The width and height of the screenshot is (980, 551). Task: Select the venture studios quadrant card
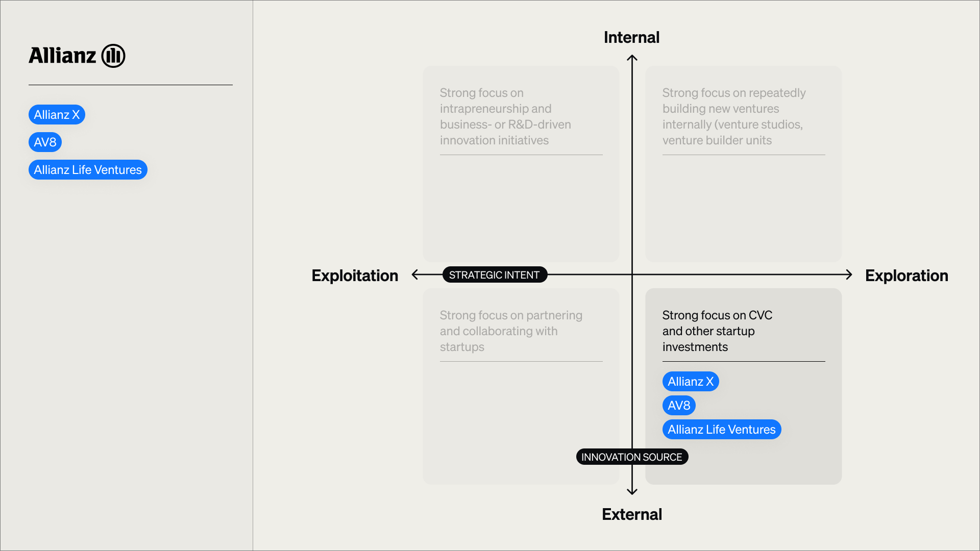pyautogui.click(x=743, y=164)
